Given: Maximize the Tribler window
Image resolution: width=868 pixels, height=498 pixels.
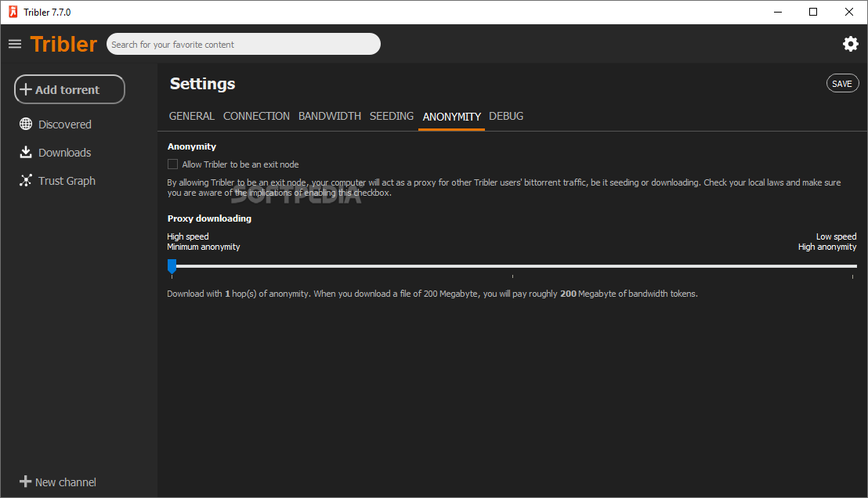Looking at the screenshot, I should point(813,12).
